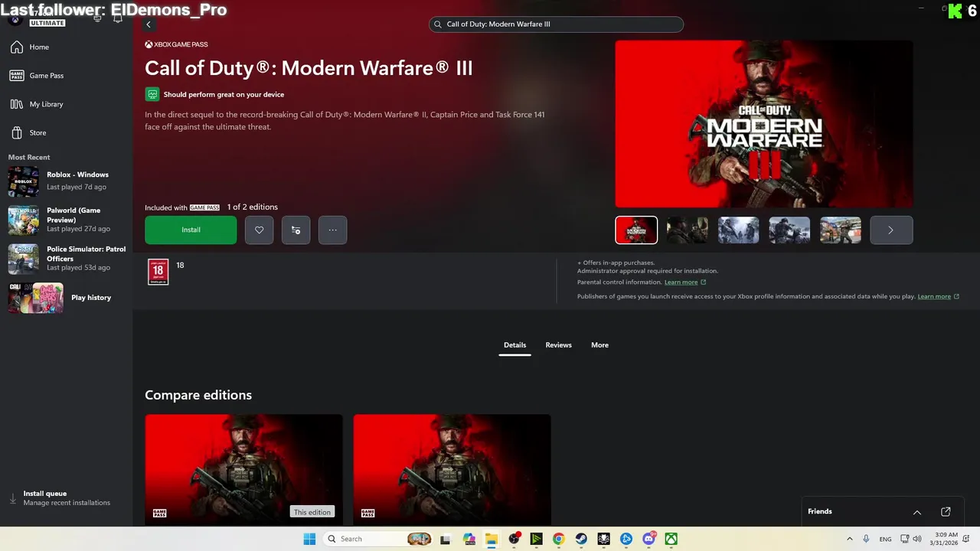The height and width of the screenshot is (551, 980).
Task: Select the fifth screenshot thumbnail
Action: (841, 230)
